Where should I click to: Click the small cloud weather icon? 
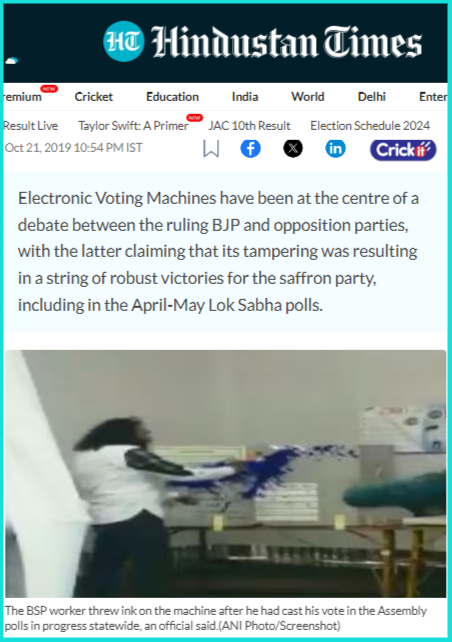coord(11,61)
